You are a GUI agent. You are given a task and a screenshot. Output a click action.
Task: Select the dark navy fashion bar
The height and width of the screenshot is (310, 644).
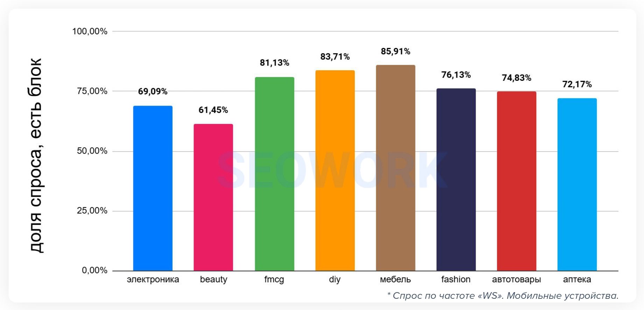456,179
